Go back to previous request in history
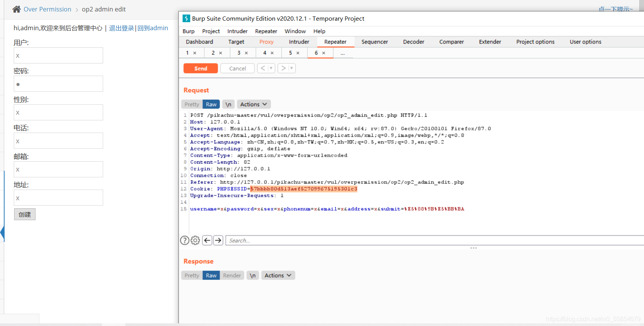Viewport: 644px width, 326px height. (263, 68)
